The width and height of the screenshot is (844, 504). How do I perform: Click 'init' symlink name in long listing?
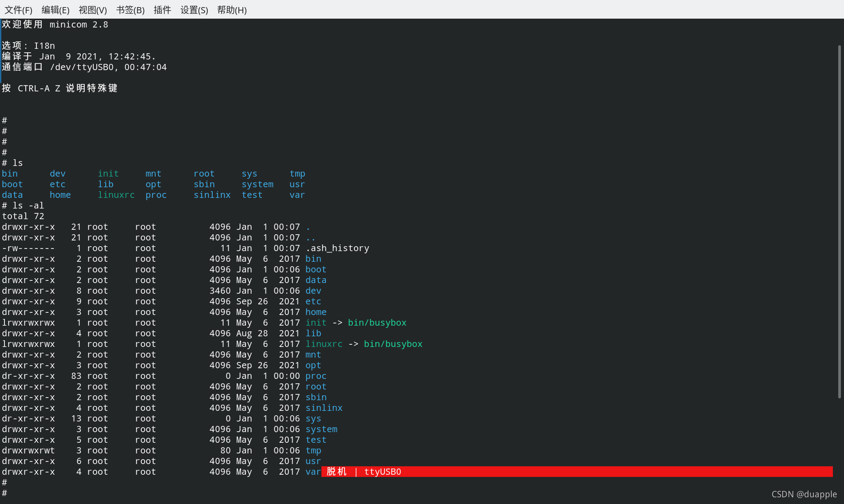316,323
